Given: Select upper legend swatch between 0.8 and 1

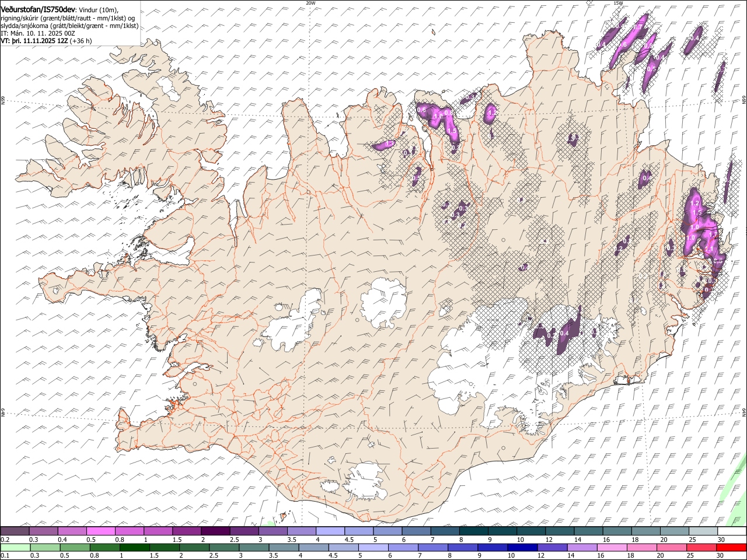Looking at the screenshot, I should (x=129, y=531).
